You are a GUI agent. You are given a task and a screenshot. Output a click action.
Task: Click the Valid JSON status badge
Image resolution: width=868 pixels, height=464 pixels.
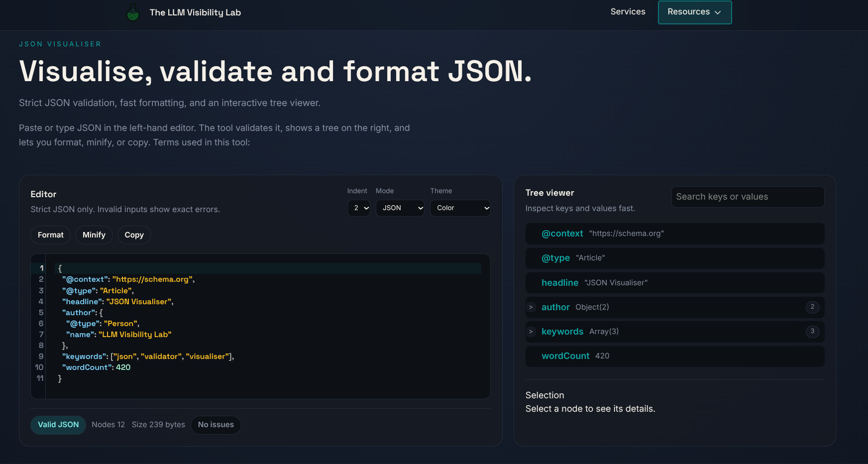[x=58, y=425]
